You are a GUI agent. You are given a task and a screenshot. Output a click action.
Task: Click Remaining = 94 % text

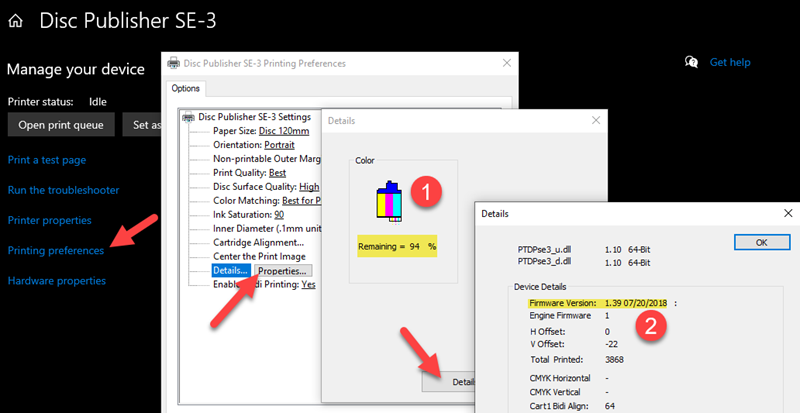pyautogui.click(x=397, y=247)
